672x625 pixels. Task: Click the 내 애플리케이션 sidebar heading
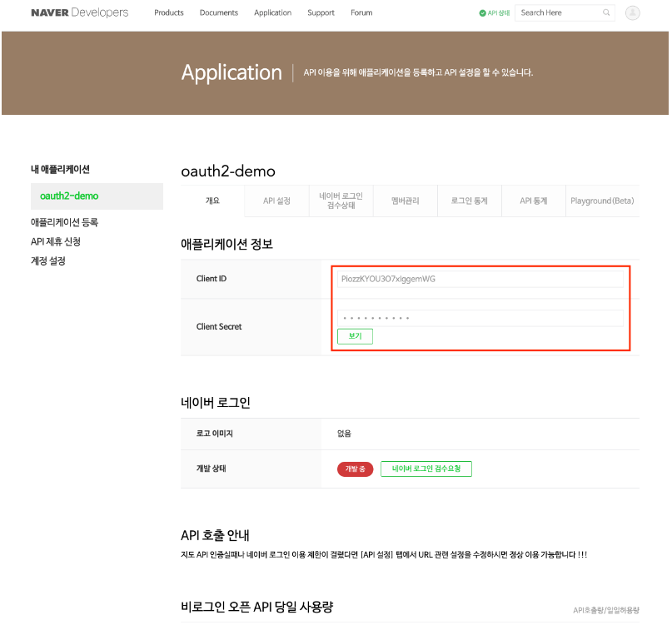pos(60,169)
